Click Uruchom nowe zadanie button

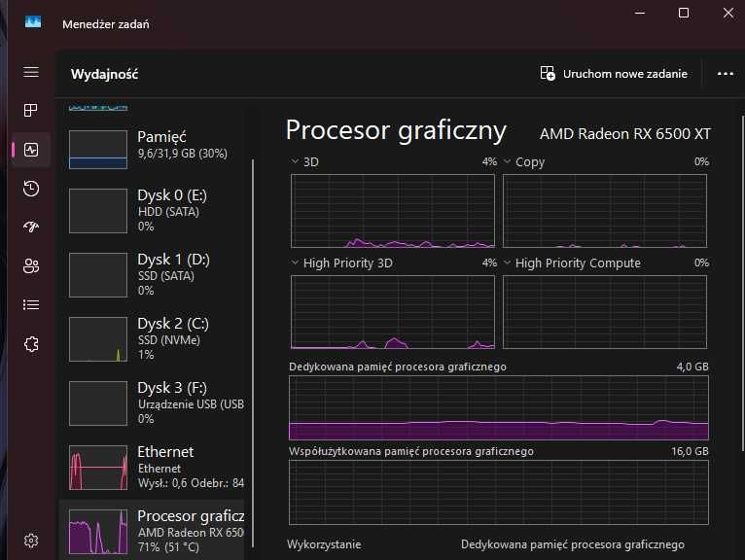coord(614,74)
